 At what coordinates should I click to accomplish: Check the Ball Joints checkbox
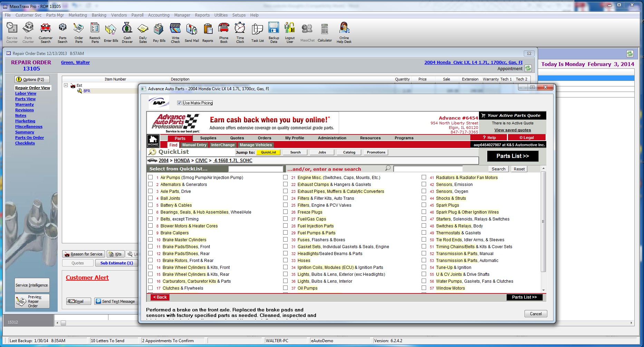pyautogui.click(x=151, y=198)
